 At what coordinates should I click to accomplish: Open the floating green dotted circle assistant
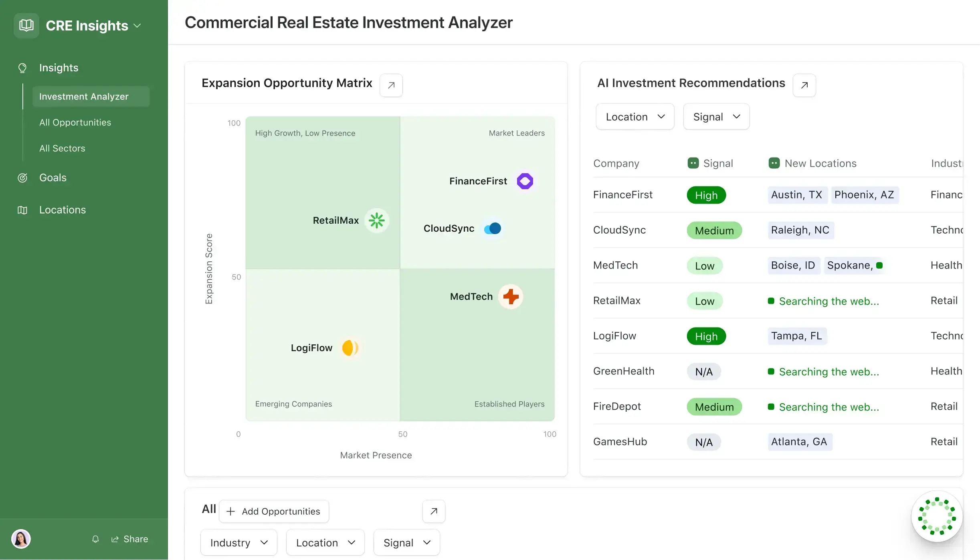tap(937, 516)
